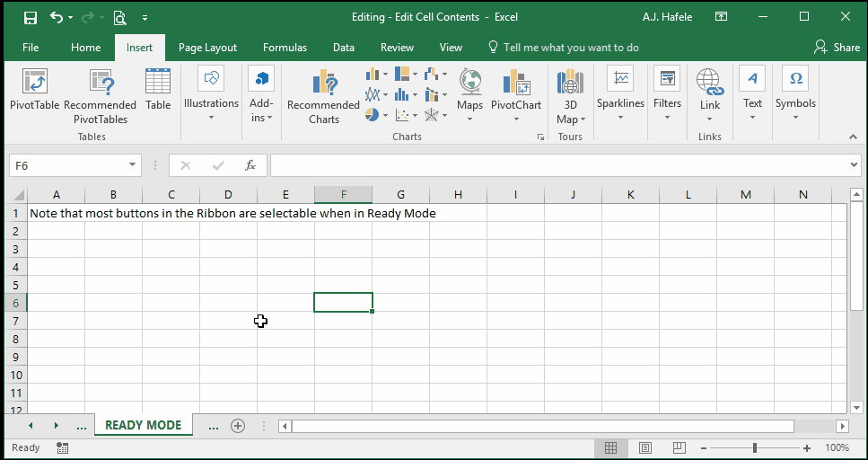Insert a waterfall or stock chart
This screenshot has height=460, width=868.
(435, 74)
